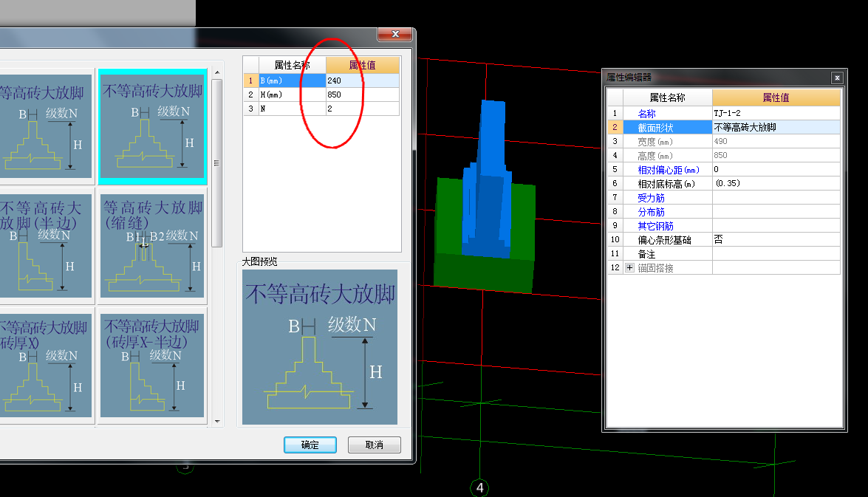Viewport: 868px width, 497px height.
Task: Click the 偏心条形基础 value 否
Action: click(x=776, y=240)
